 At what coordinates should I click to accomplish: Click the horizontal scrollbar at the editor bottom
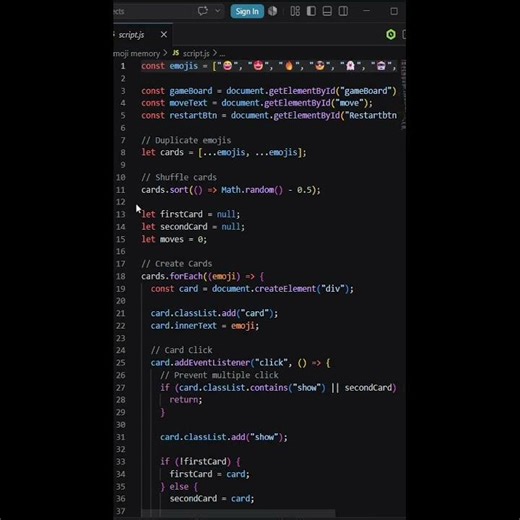[x=238, y=513]
